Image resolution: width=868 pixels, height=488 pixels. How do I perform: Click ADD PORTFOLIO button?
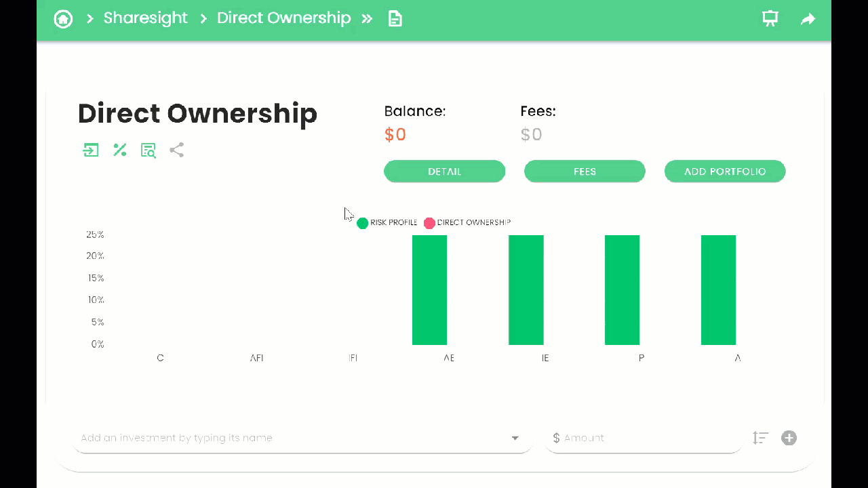pyautogui.click(x=725, y=171)
